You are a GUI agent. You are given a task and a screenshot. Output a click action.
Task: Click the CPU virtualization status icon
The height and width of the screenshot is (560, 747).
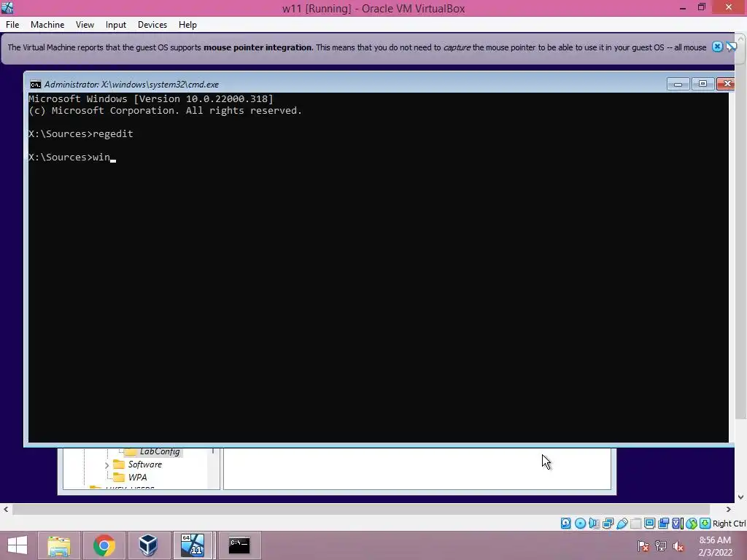pyautogui.click(x=677, y=524)
